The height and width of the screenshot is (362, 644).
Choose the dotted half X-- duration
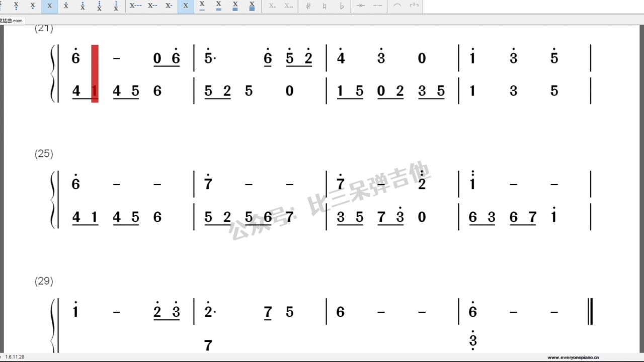point(152,6)
